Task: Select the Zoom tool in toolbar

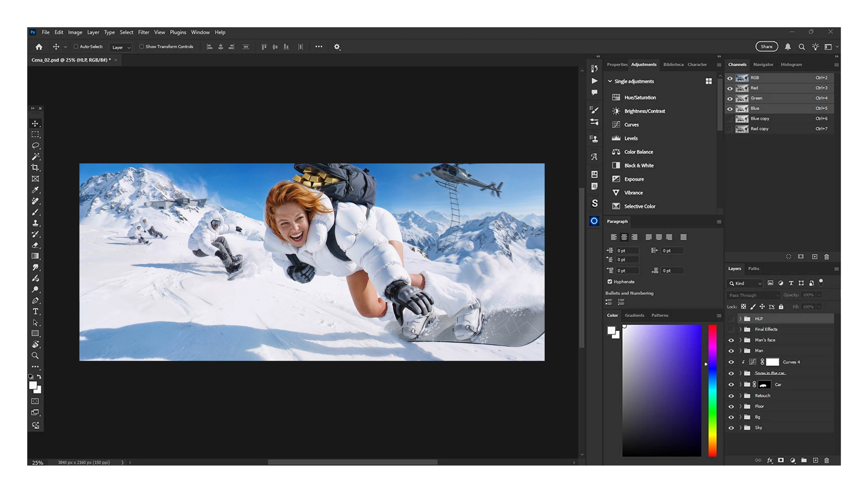Action: [35, 355]
